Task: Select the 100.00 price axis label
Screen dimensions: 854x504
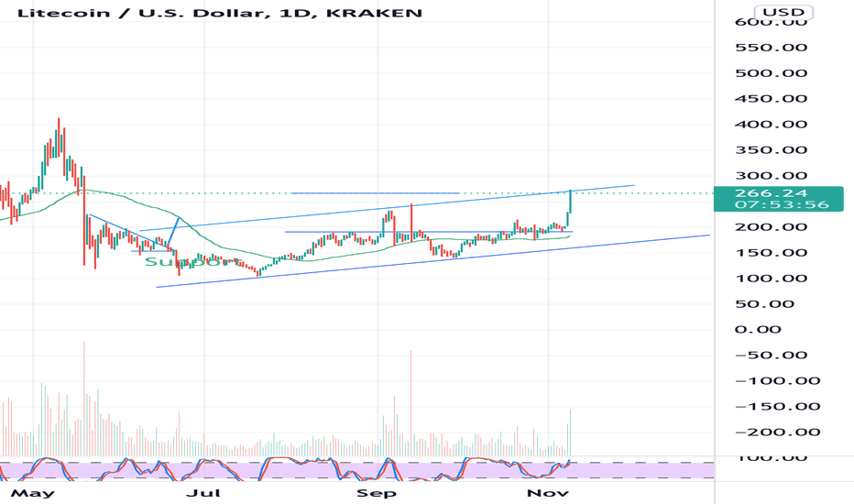Action: pos(771,279)
